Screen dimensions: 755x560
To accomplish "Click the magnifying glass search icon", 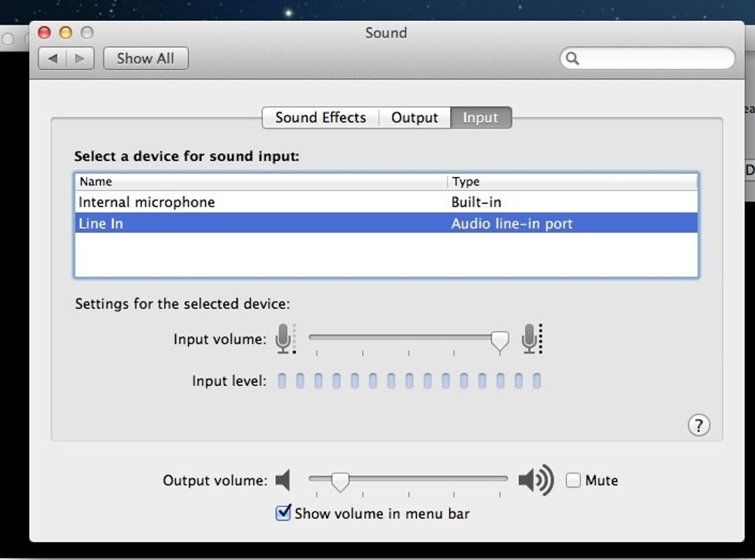I will (572, 59).
